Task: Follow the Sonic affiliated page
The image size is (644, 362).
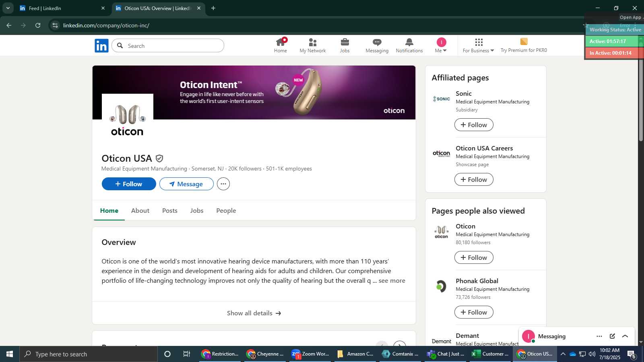Action: 474,125
